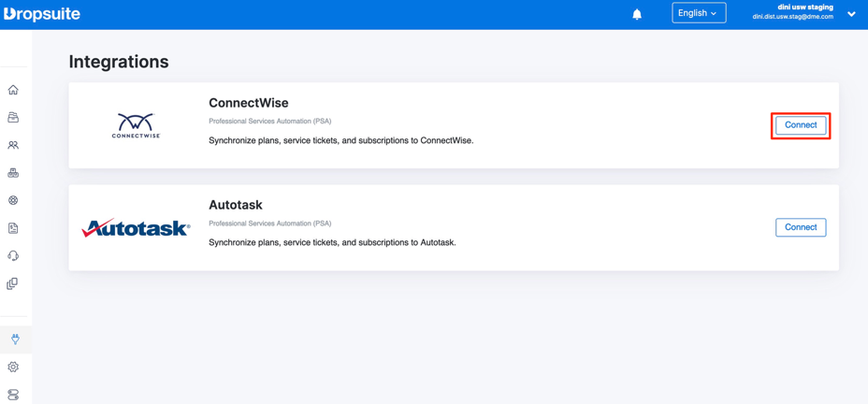Click the dini usw staging account name
This screenshot has height=404, width=868.
click(804, 7)
